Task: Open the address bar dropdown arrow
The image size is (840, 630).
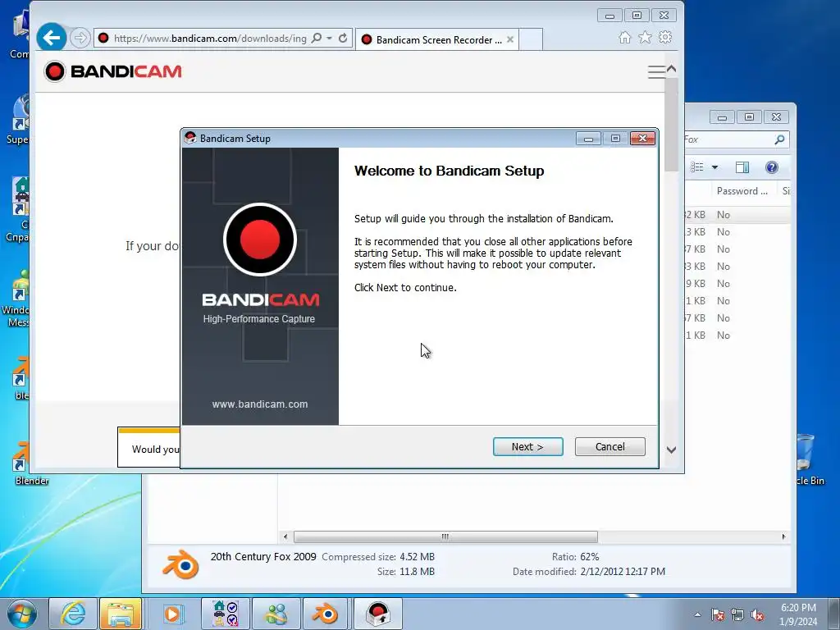Action: [x=330, y=38]
